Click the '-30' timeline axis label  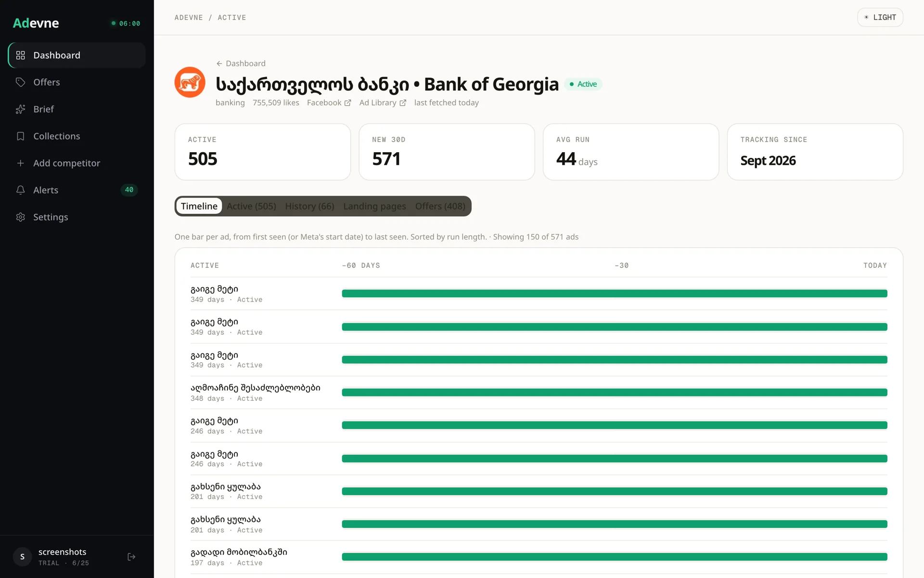621,265
